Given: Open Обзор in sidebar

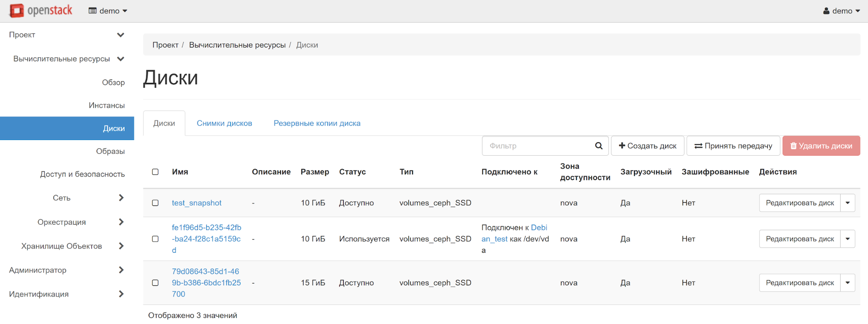Looking at the screenshot, I should tap(113, 82).
